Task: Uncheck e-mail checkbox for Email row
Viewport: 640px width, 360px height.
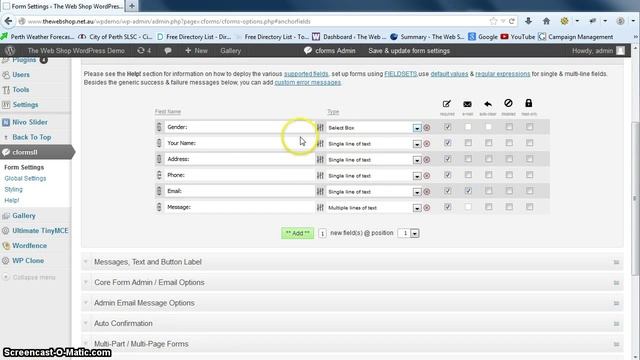Action: [x=468, y=191]
